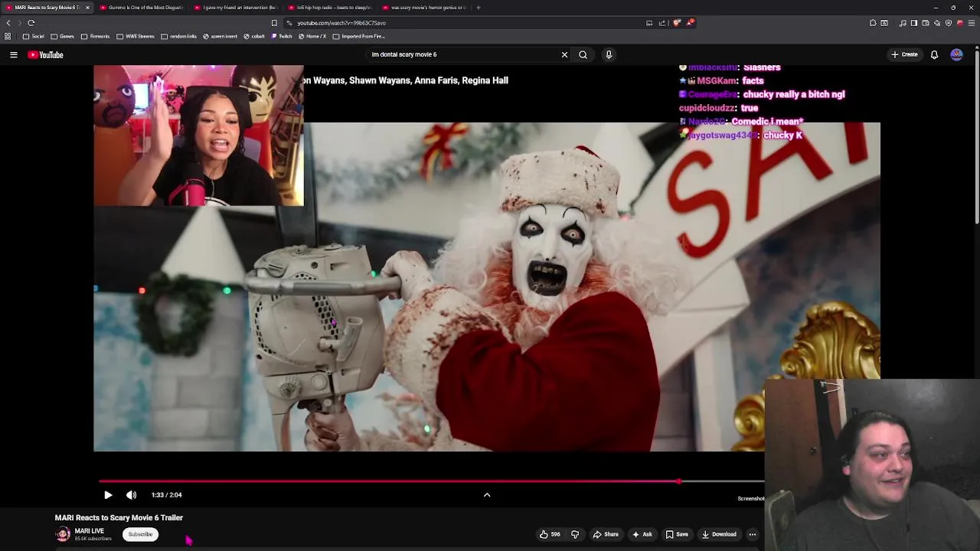
Task: Open the Ask AI button
Action: tap(642, 534)
